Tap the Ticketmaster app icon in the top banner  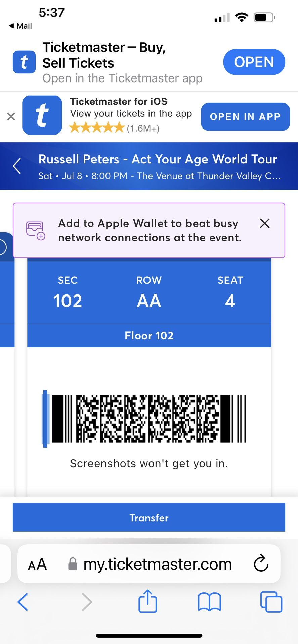tap(24, 62)
